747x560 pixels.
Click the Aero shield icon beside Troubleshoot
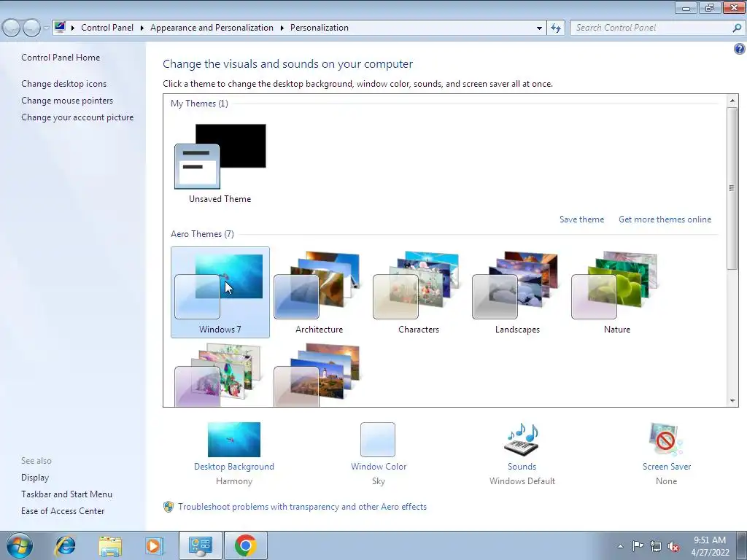click(169, 507)
